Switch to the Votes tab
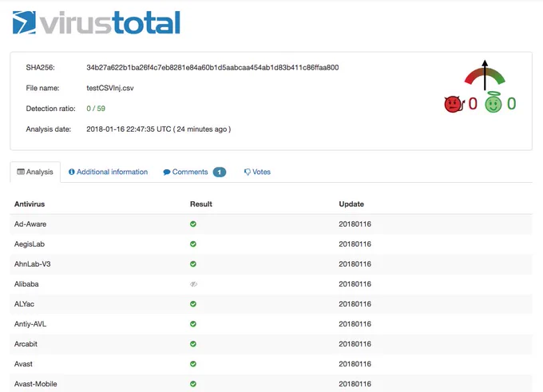This screenshot has width=543, height=392. (x=257, y=172)
